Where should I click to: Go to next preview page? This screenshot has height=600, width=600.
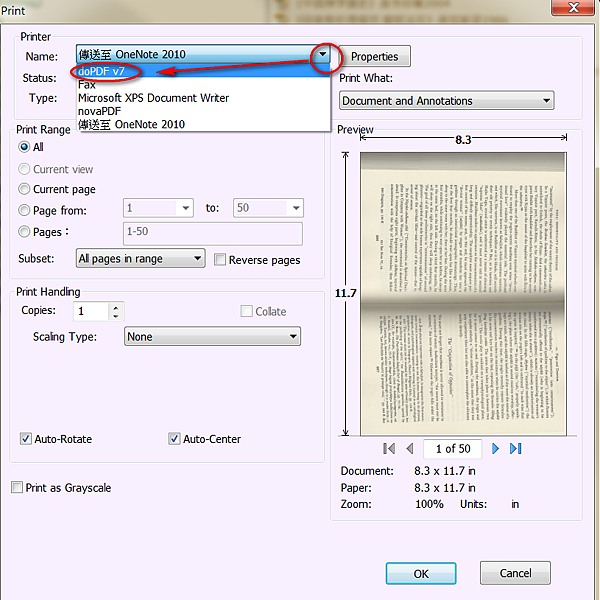click(x=495, y=448)
